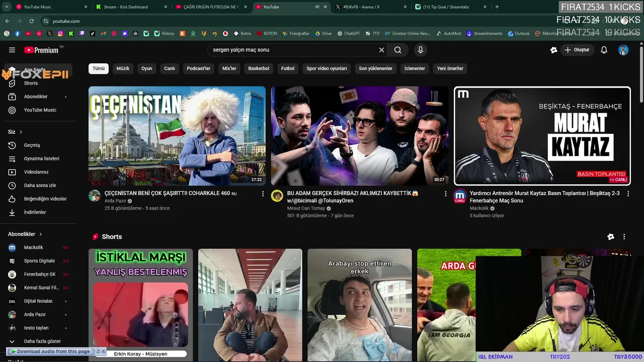Click the YouTube Premium logo
The height and width of the screenshot is (362, 644).
coord(41,50)
